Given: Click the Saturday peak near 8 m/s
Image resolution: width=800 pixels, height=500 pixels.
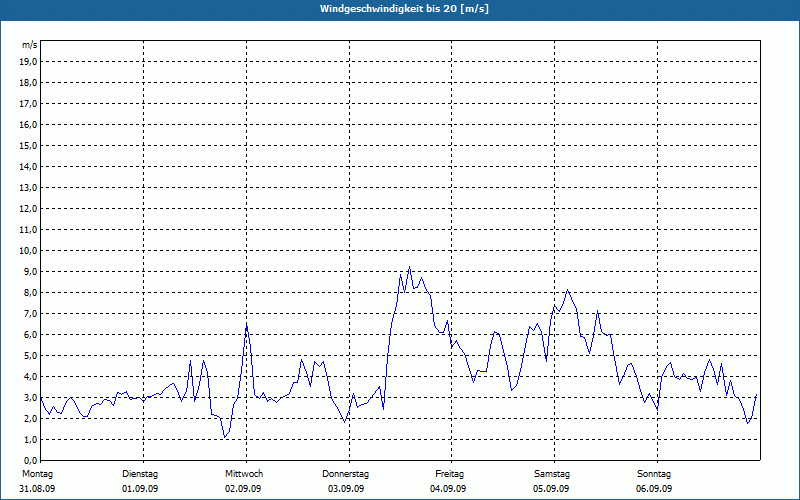Looking at the screenshot, I should [x=567, y=290].
